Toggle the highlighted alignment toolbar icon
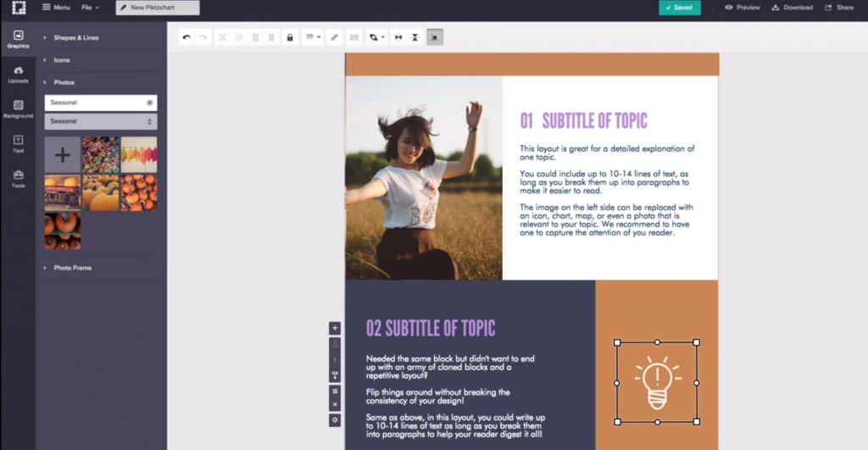 [435, 37]
